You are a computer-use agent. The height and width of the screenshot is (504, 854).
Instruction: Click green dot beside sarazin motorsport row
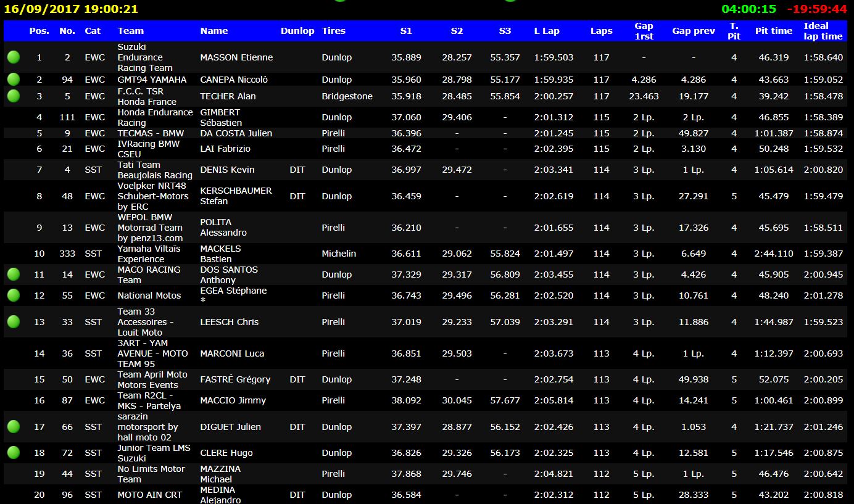coord(14,427)
